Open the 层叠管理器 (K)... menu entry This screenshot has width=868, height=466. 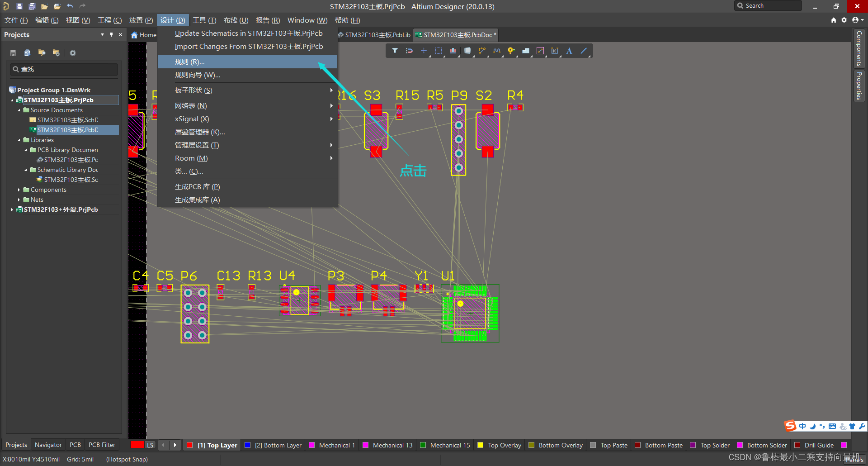click(247, 132)
